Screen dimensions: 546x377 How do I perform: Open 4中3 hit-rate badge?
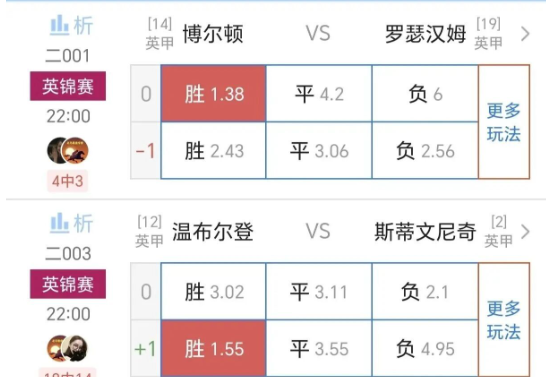coord(68,181)
